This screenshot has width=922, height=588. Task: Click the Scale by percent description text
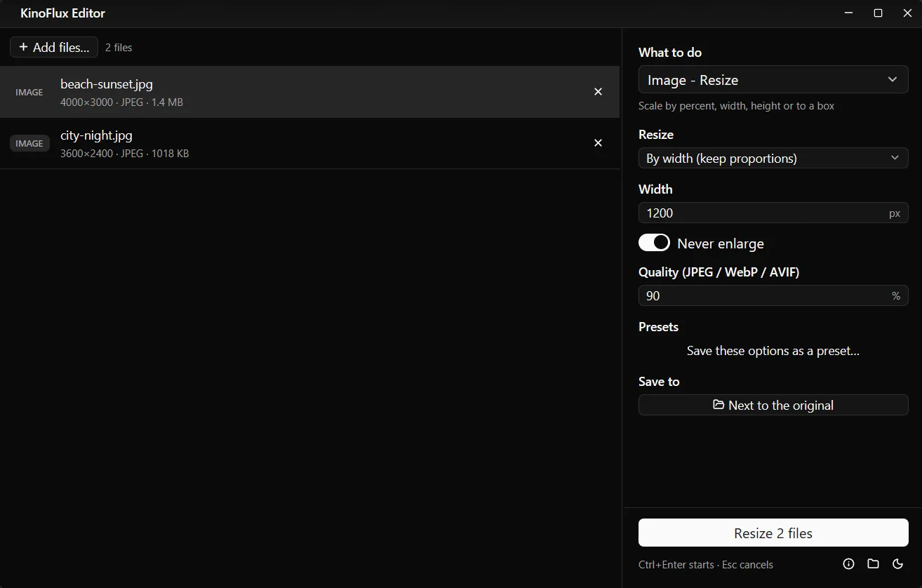(x=736, y=106)
